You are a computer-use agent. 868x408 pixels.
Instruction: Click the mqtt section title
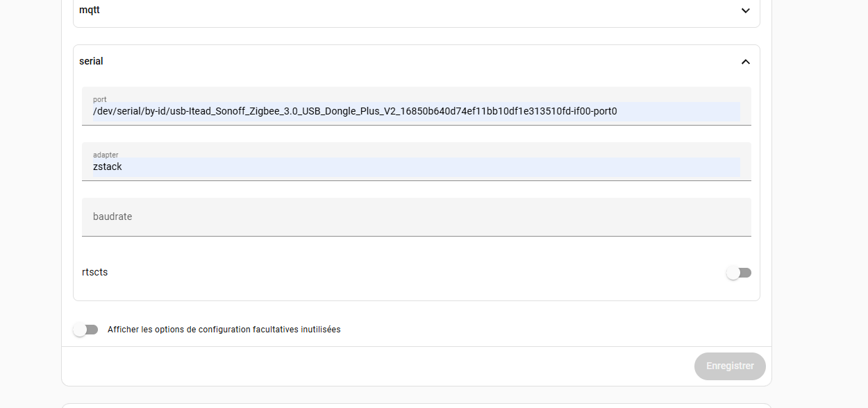point(90,10)
